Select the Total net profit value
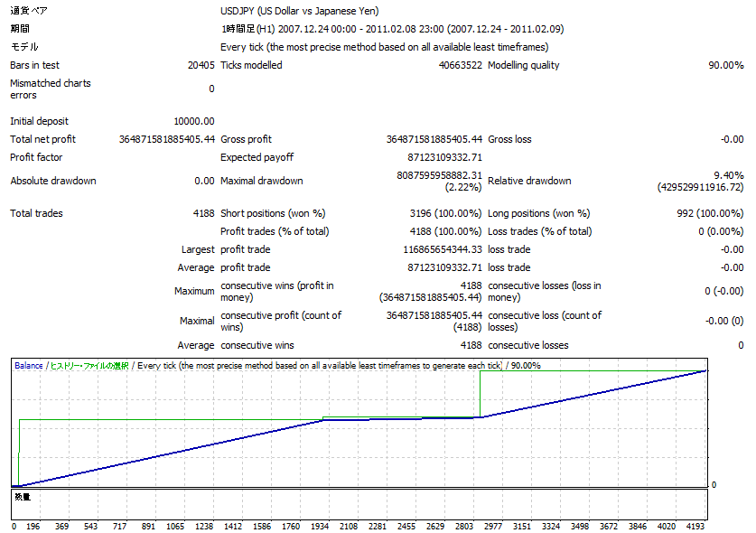Image resolution: width=756 pixels, height=533 pixels. [167, 139]
